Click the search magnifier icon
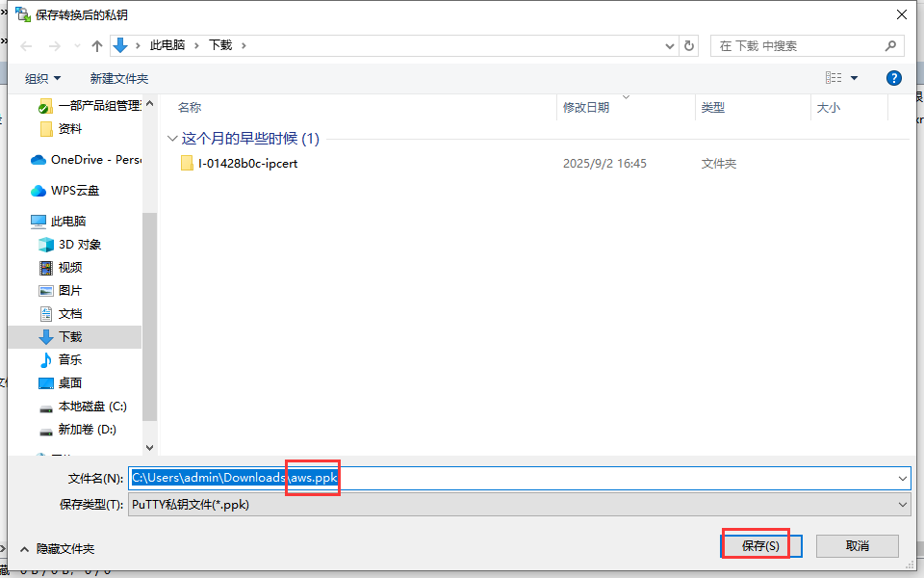This screenshot has height=578, width=924. coord(891,46)
